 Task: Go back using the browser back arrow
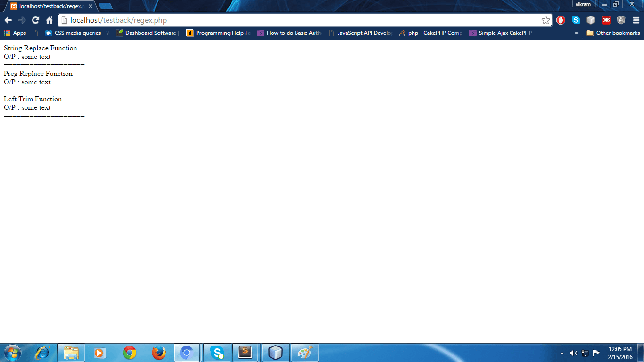8,20
